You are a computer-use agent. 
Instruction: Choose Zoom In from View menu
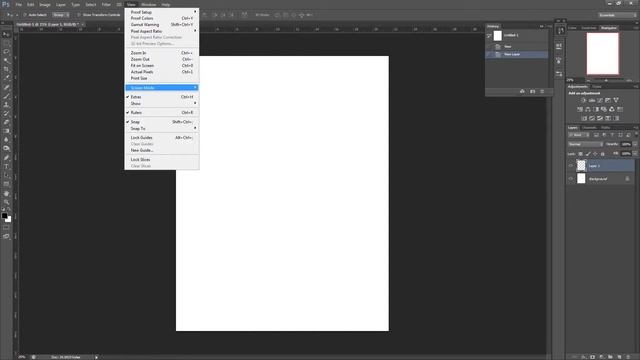(x=162, y=53)
